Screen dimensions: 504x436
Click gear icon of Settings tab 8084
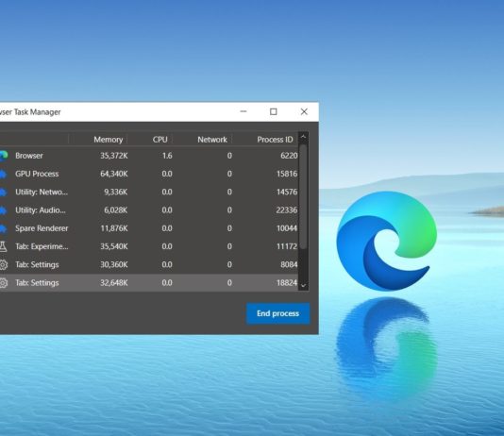point(4,265)
